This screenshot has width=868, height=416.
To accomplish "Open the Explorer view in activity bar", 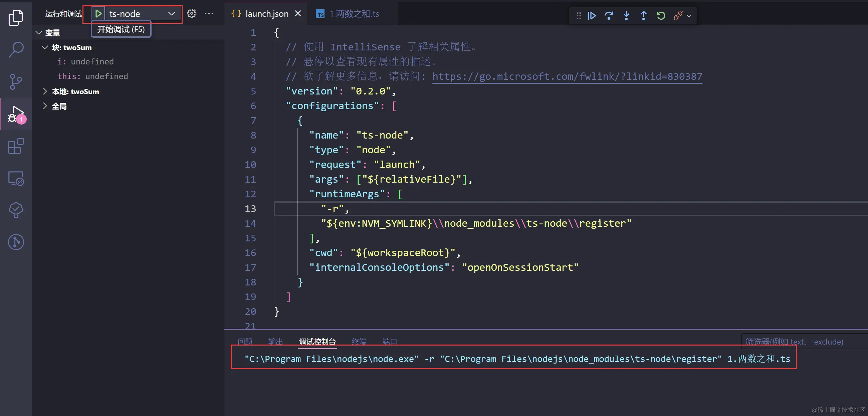I will tap(15, 18).
